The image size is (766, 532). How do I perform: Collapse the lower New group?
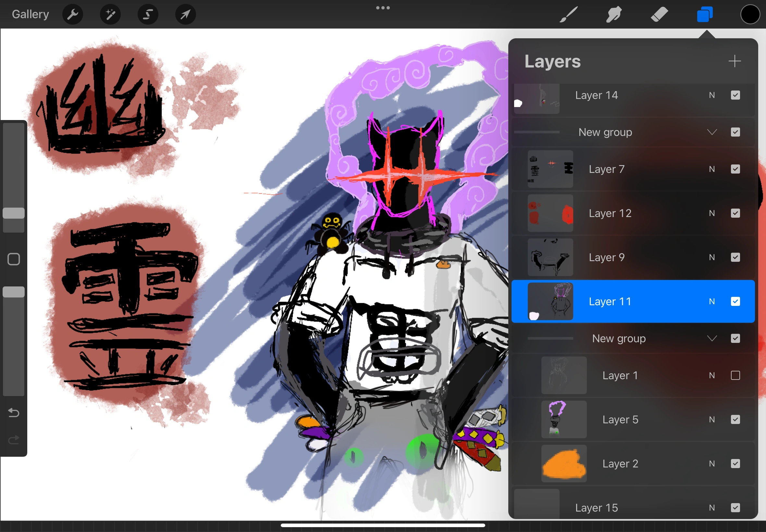pos(712,338)
